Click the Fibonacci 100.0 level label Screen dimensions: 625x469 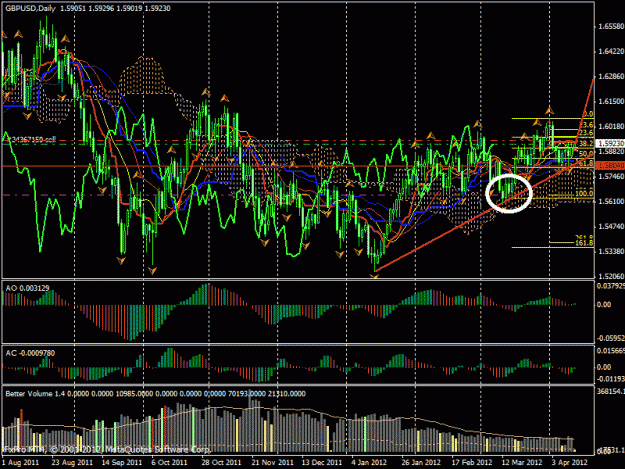(x=584, y=194)
